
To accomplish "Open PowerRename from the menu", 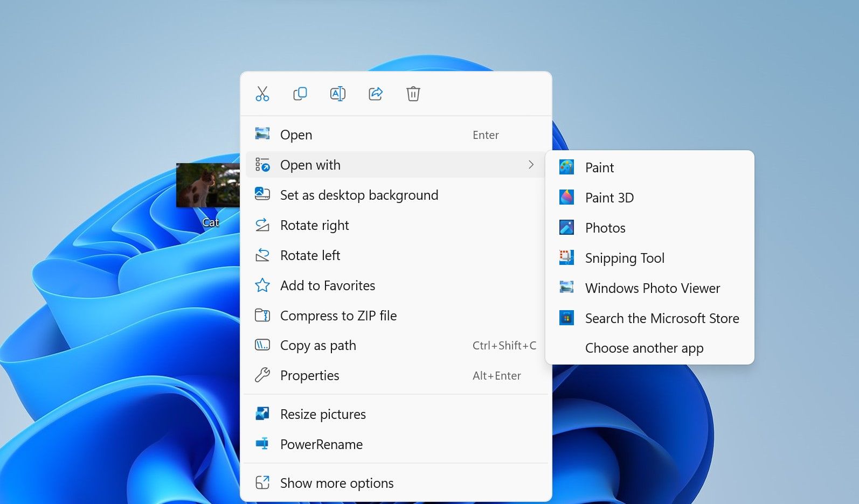I will coord(321,444).
